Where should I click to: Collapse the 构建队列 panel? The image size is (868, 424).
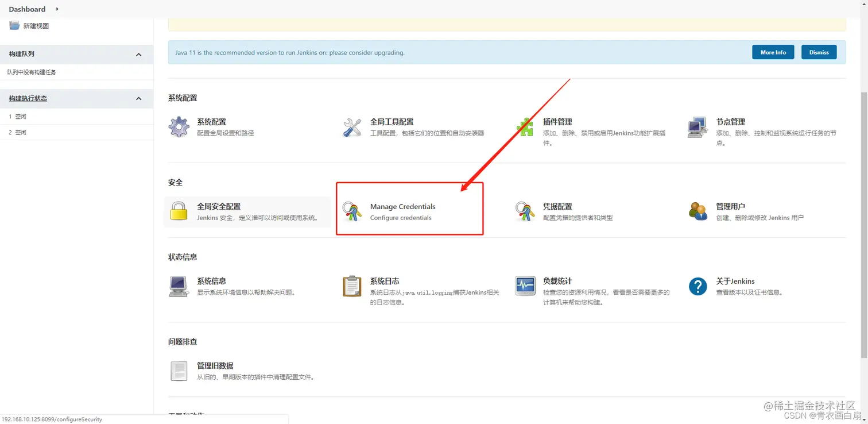138,54
